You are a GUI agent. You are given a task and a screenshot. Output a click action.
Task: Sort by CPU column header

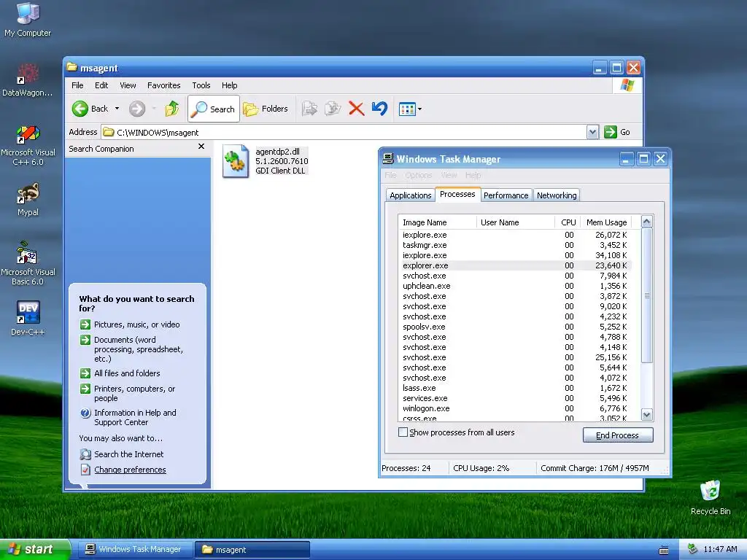(x=568, y=222)
